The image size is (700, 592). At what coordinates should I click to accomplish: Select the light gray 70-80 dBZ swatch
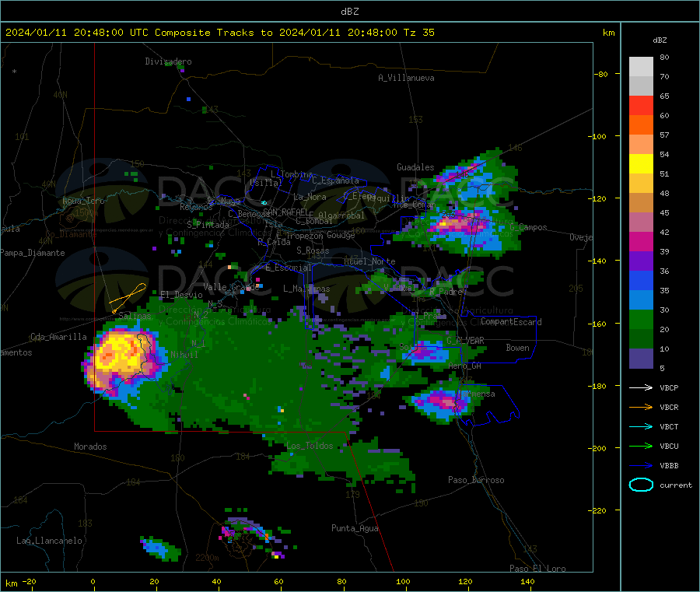coord(641,67)
